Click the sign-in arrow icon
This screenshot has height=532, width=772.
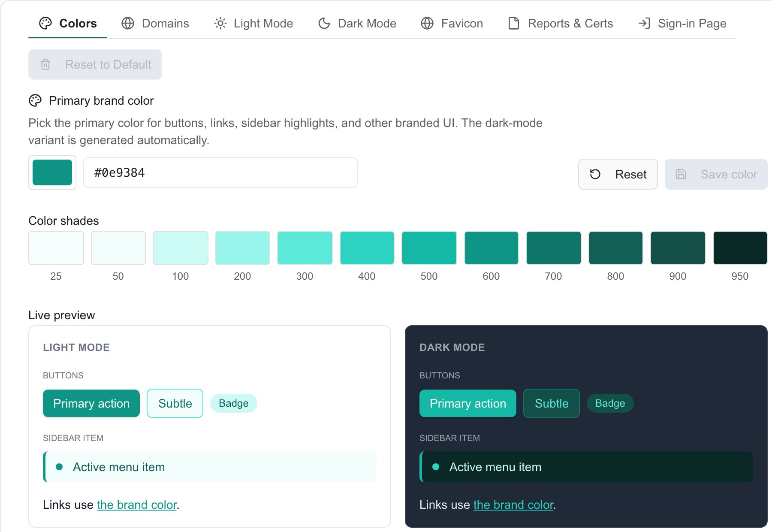(644, 23)
